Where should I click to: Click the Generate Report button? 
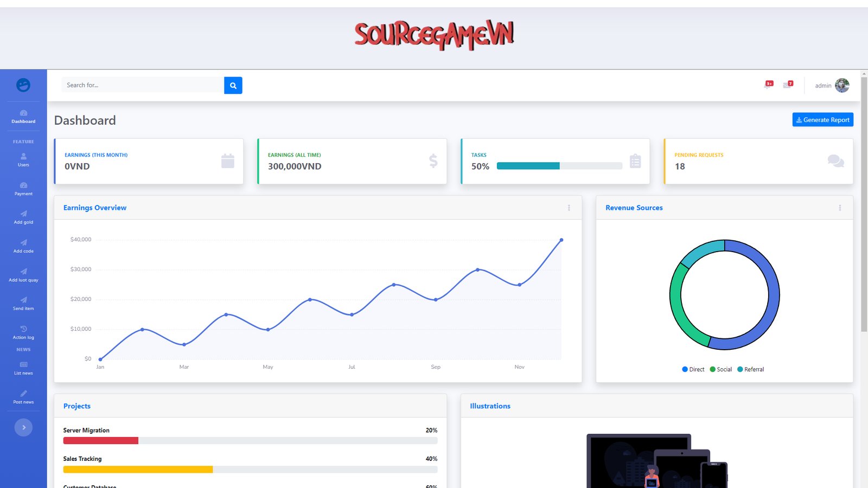pos(822,120)
